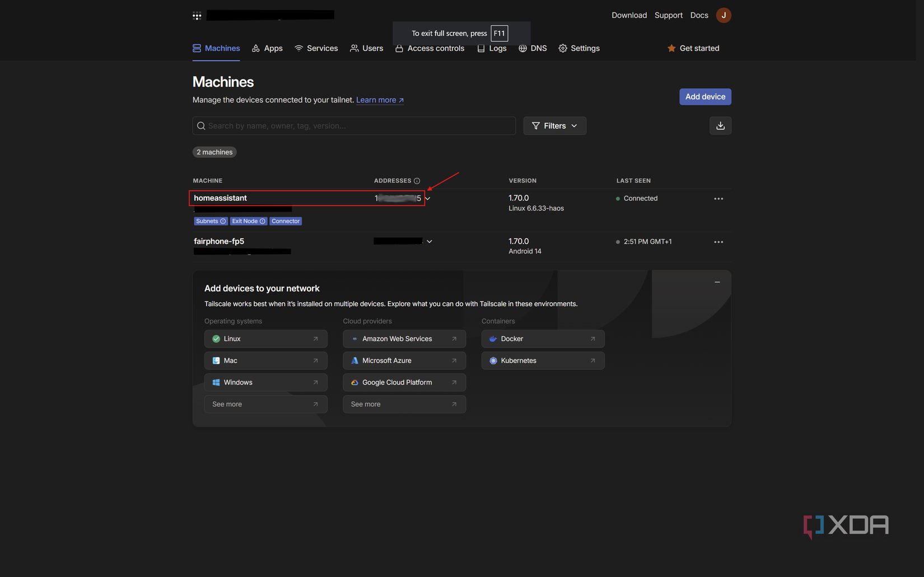Click the Get started star icon
The image size is (924, 577).
(671, 48)
